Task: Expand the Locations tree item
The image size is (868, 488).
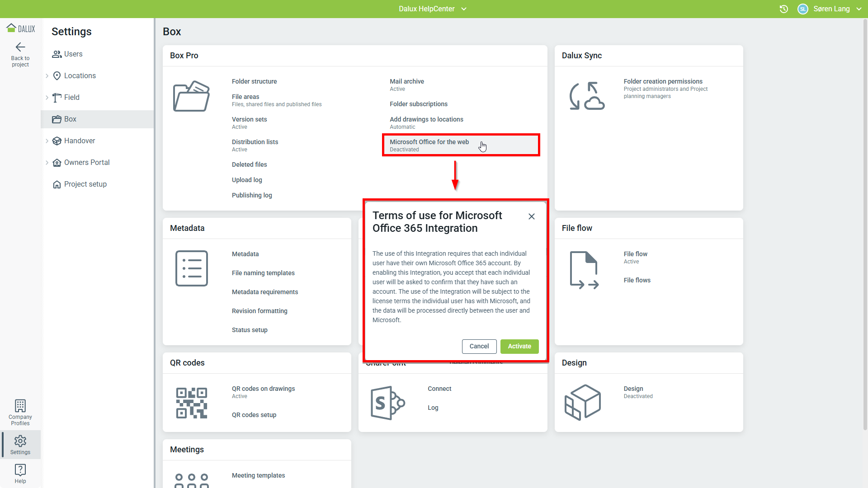Action: pyautogui.click(x=47, y=76)
